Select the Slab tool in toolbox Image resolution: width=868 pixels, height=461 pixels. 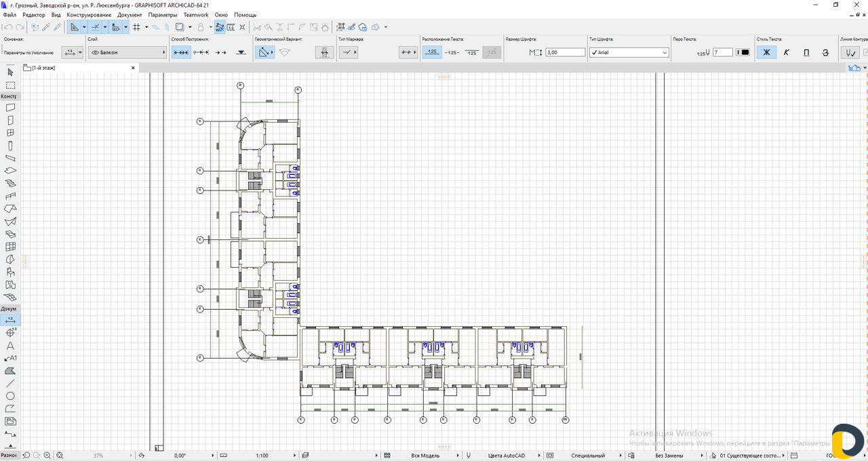tap(10, 171)
